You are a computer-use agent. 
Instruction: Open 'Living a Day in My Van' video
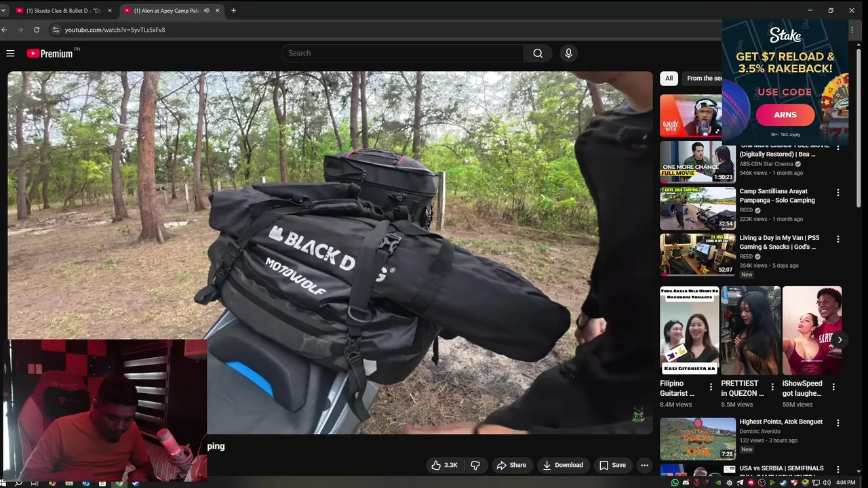coord(779,243)
